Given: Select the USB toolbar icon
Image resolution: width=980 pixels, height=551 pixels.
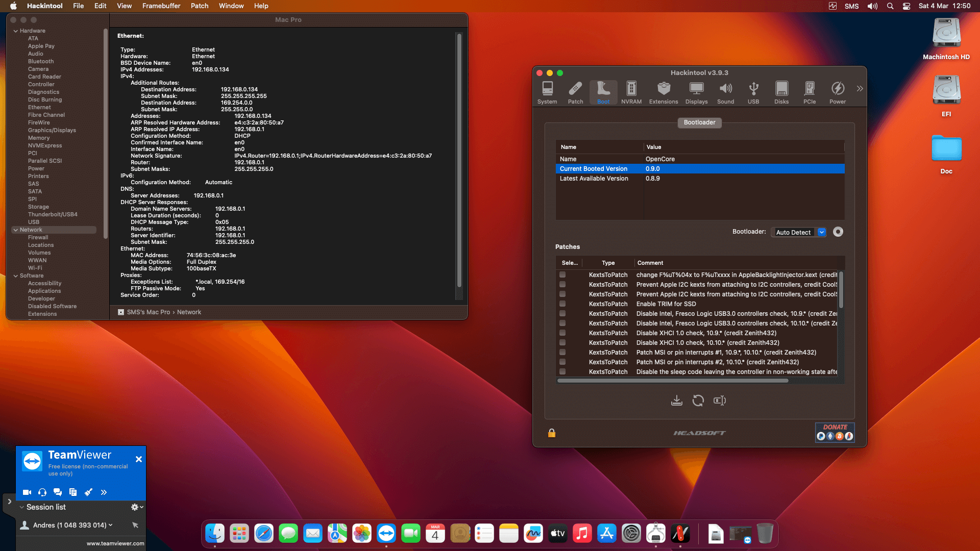Looking at the screenshot, I should coord(753,92).
